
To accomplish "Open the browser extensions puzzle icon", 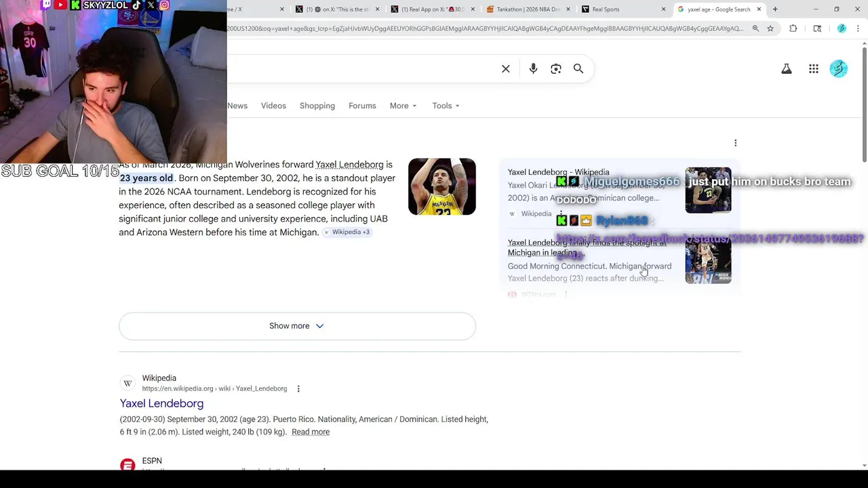I will [x=793, y=28].
